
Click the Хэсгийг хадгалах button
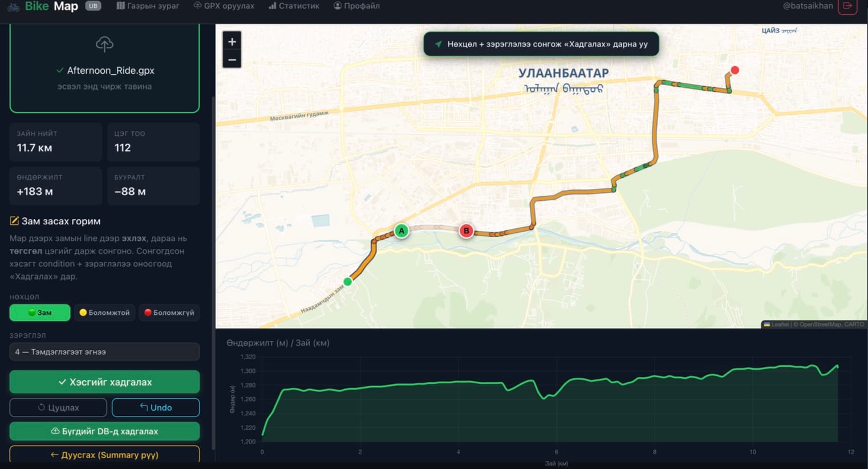tap(104, 382)
